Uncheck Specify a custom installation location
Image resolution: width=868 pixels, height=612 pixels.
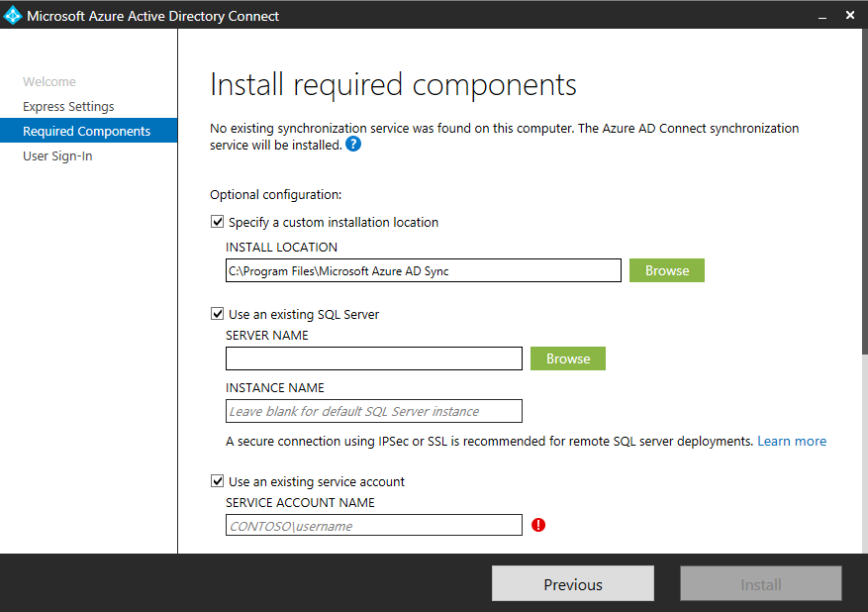pyautogui.click(x=218, y=223)
